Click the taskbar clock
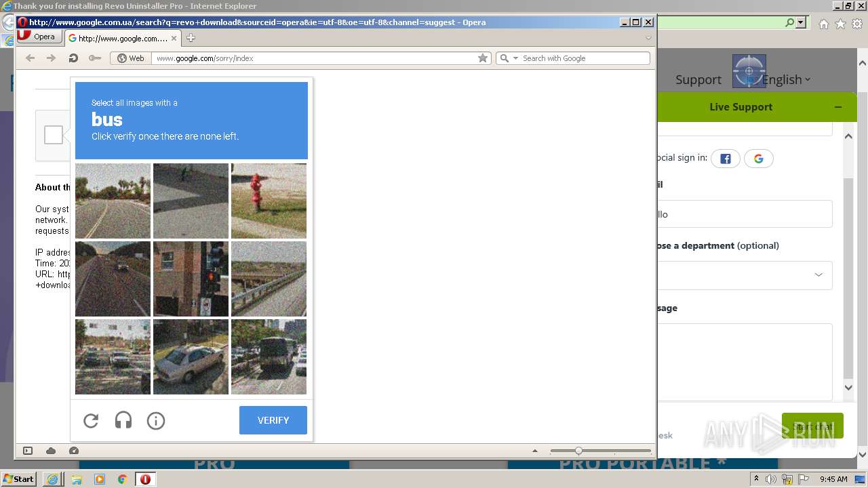Screen dimensions: 868x488 click(x=833, y=479)
